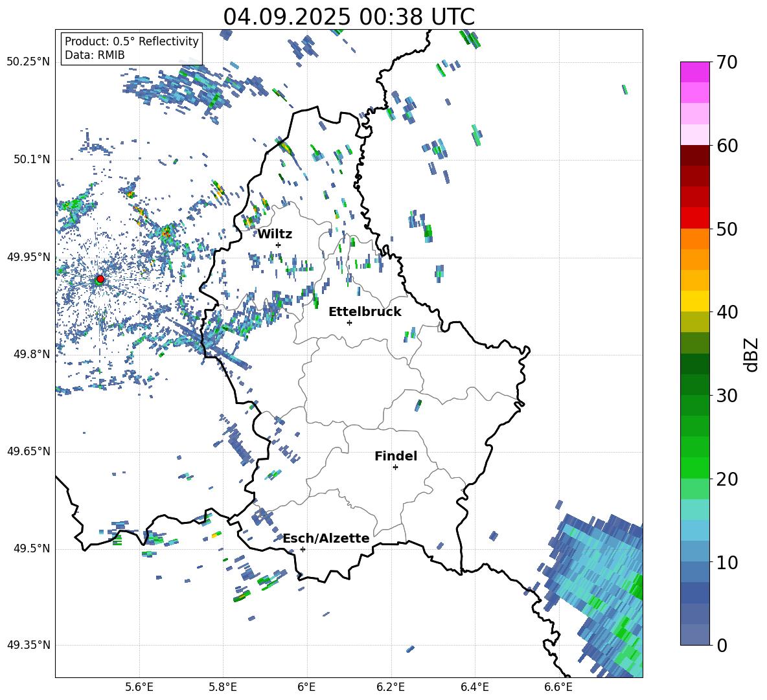This screenshot has height=700, width=767.
Task: Click the Findel station cross marker
Action: click(x=395, y=468)
